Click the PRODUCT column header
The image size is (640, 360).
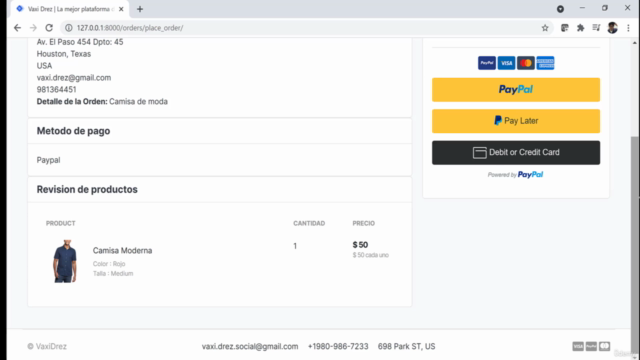coord(60,223)
